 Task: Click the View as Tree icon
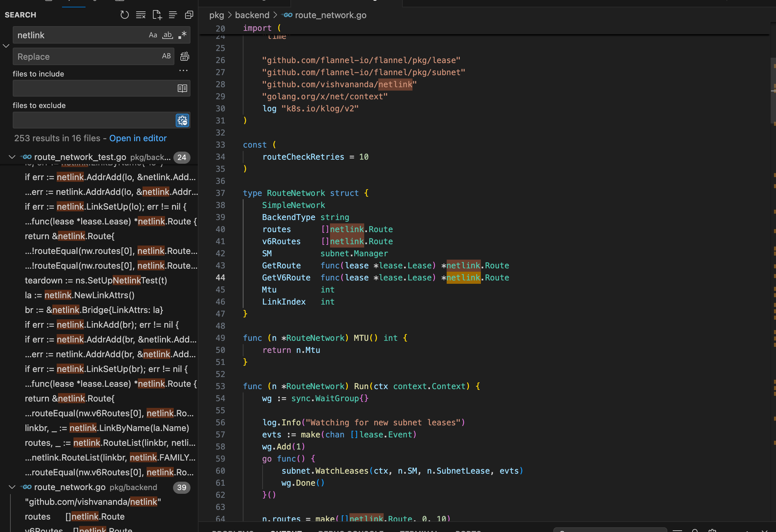pos(173,15)
